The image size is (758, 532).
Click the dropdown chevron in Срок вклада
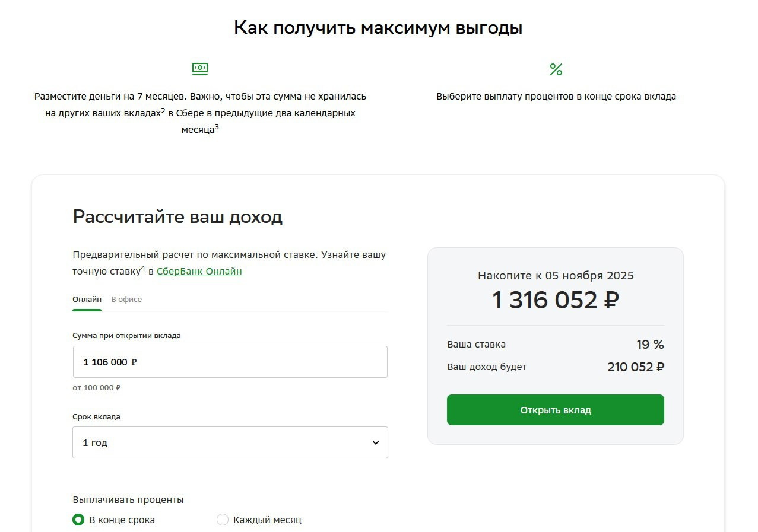pyautogui.click(x=375, y=442)
